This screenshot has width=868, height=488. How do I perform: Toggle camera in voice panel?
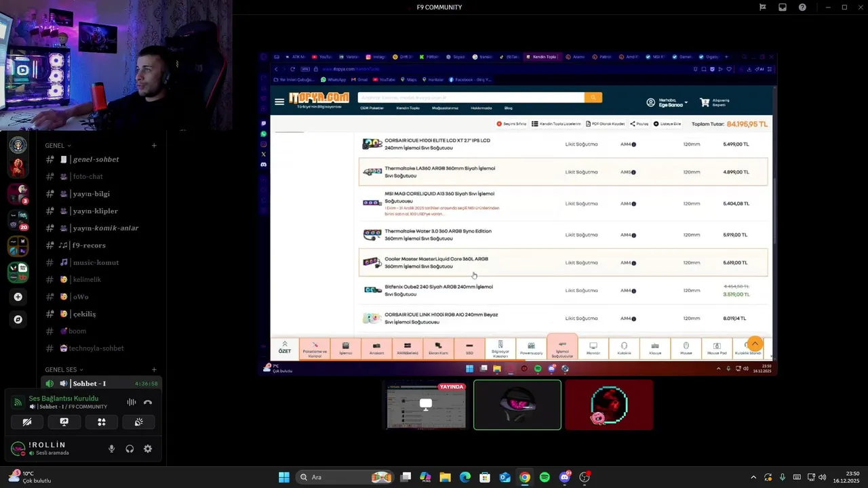click(27, 422)
